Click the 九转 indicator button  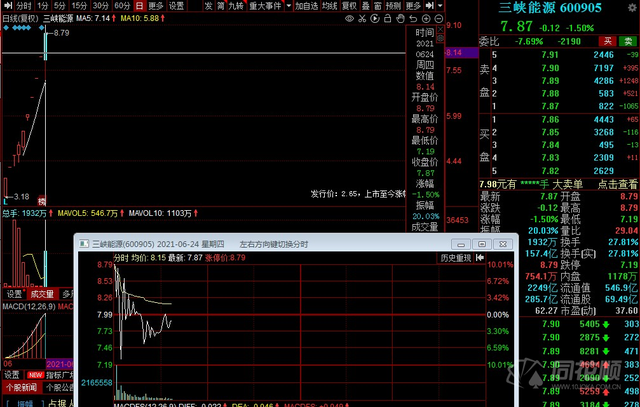pos(235,6)
